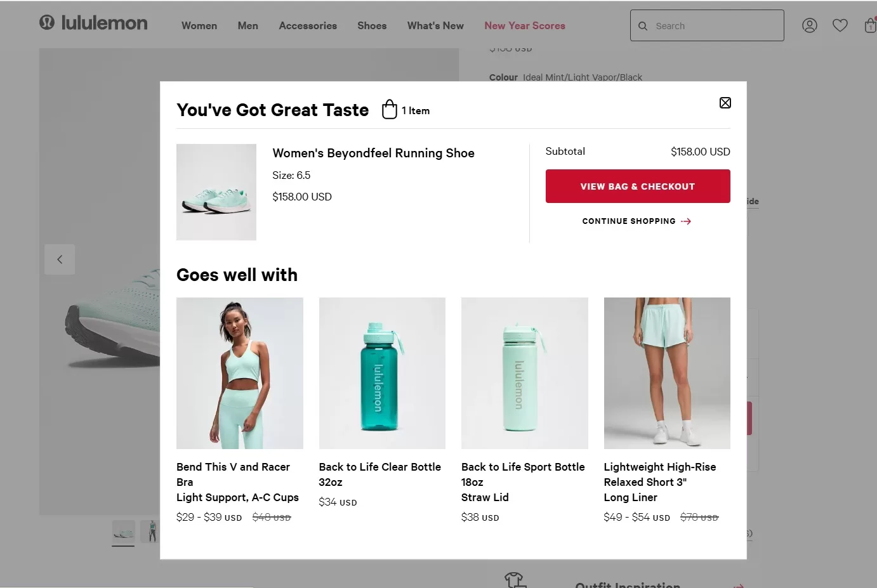Image resolution: width=877 pixels, height=588 pixels.
Task: Click Back to Life Clear Bottle 32oz link
Action: (x=379, y=474)
